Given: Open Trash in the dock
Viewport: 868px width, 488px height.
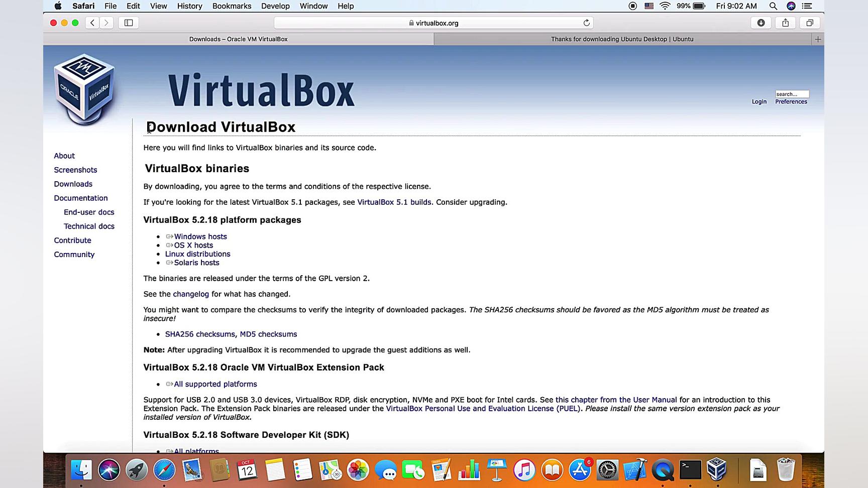Looking at the screenshot, I should tap(786, 470).
